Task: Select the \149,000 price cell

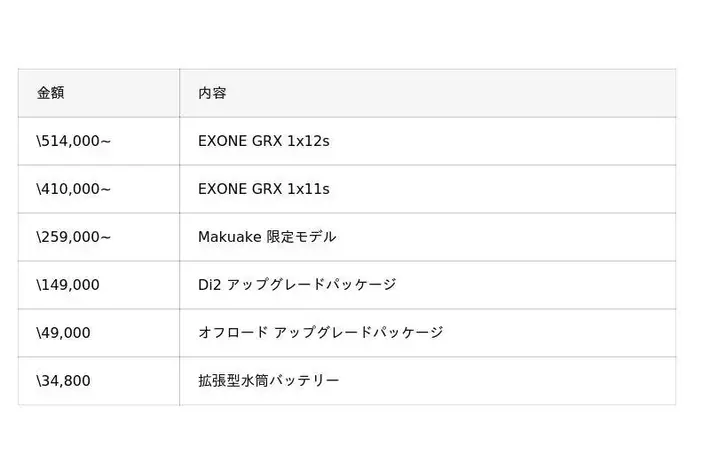Action: click(x=68, y=285)
